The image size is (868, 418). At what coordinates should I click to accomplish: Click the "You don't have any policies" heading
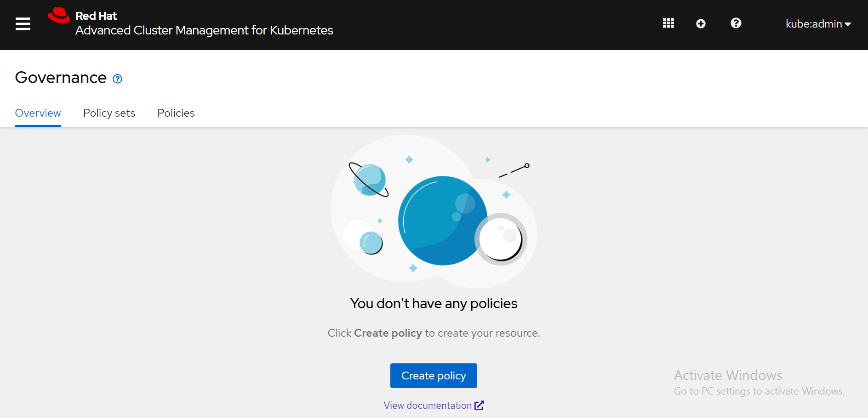click(434, 304)
